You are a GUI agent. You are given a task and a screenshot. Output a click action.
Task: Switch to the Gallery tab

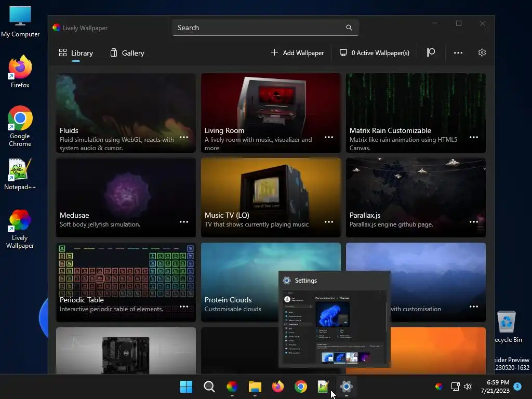click(127, 53)
